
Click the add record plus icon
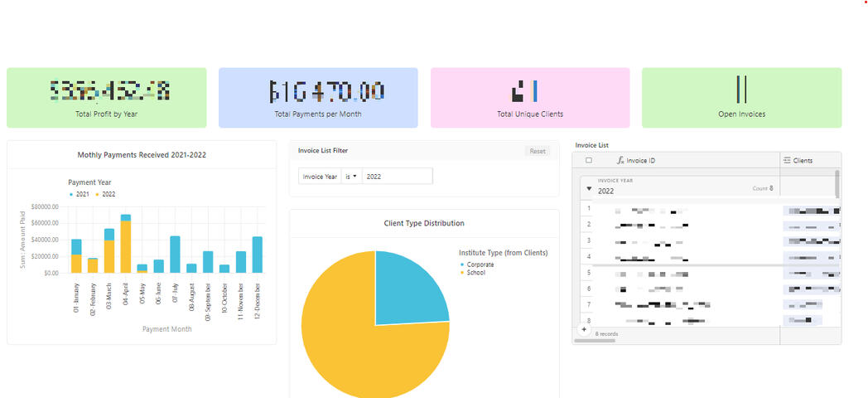pos(584,330)
